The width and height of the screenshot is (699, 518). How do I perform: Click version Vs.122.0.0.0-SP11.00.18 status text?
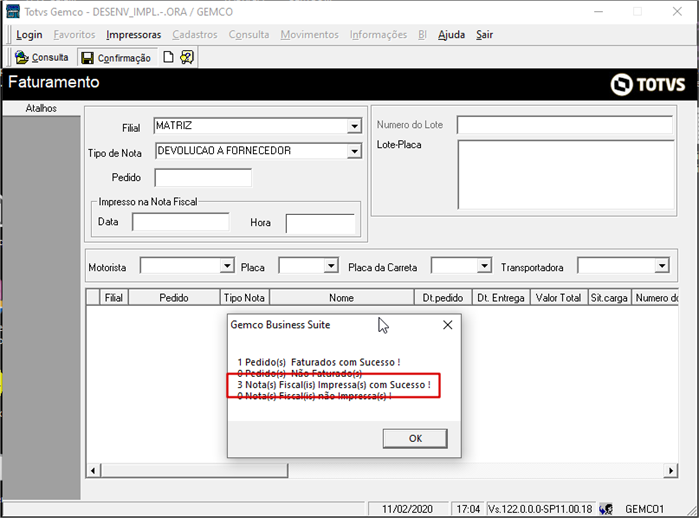pyautogui.click(x=540, y=509)
